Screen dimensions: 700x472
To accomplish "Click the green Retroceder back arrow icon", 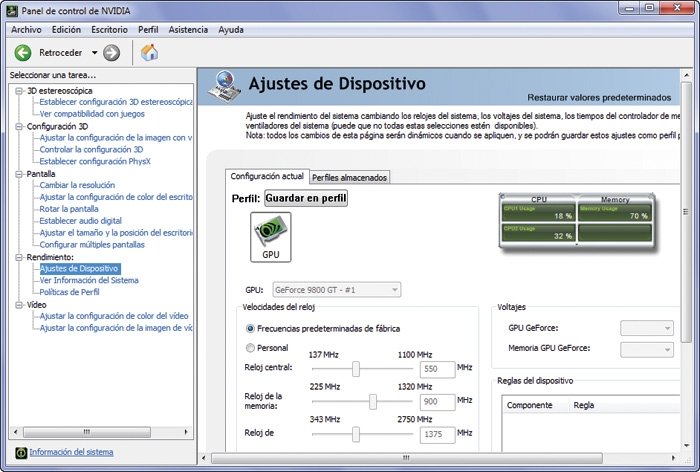I will click(23, 53).
